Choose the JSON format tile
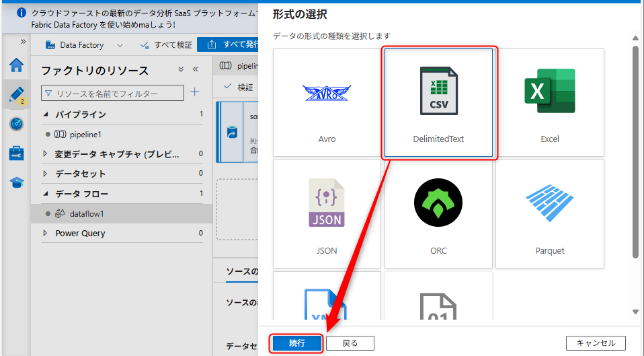 pos(327,214)
